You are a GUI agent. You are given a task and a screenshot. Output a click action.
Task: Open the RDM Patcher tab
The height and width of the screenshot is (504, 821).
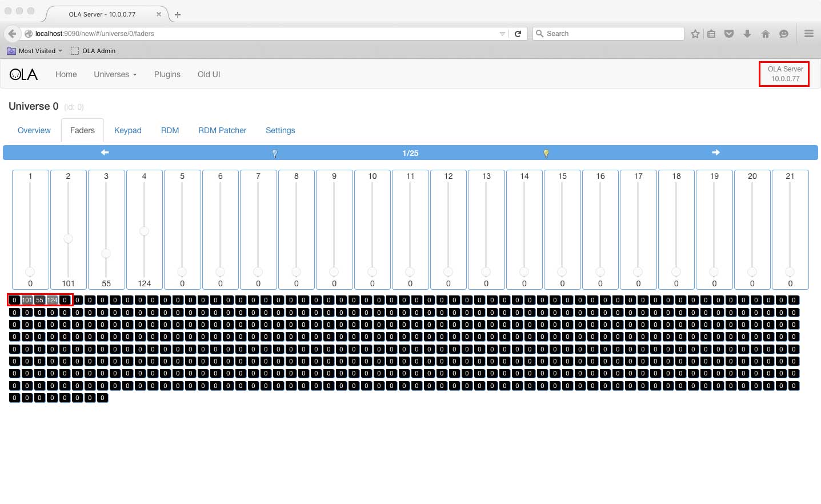click(222, 130)
